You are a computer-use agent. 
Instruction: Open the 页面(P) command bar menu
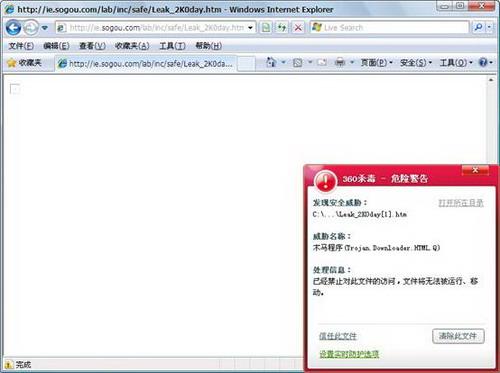[377, 63]
